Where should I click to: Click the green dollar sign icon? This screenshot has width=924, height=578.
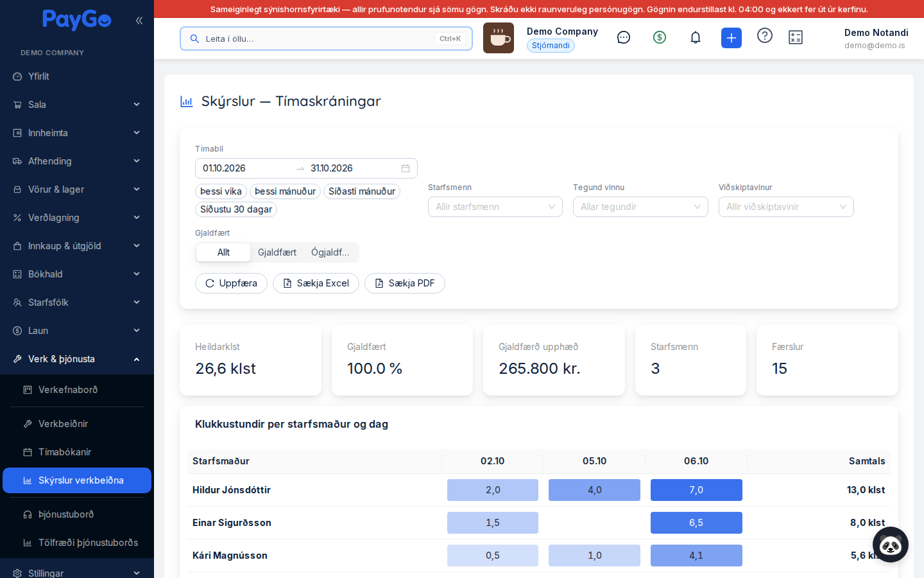click(x=660, y=37)
